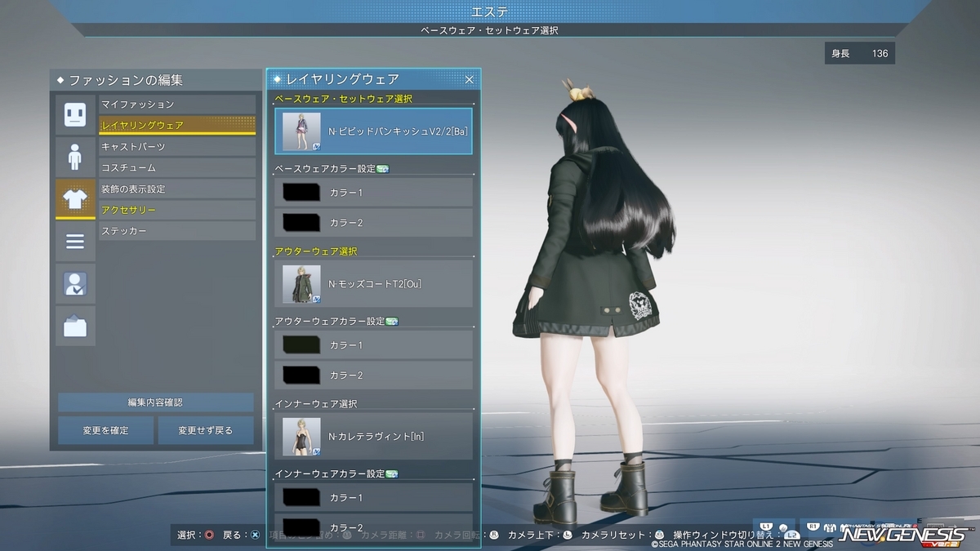Screen dimensions: 980x551
Task: Click the 身長 136 height display
Action: coord(860,53)
